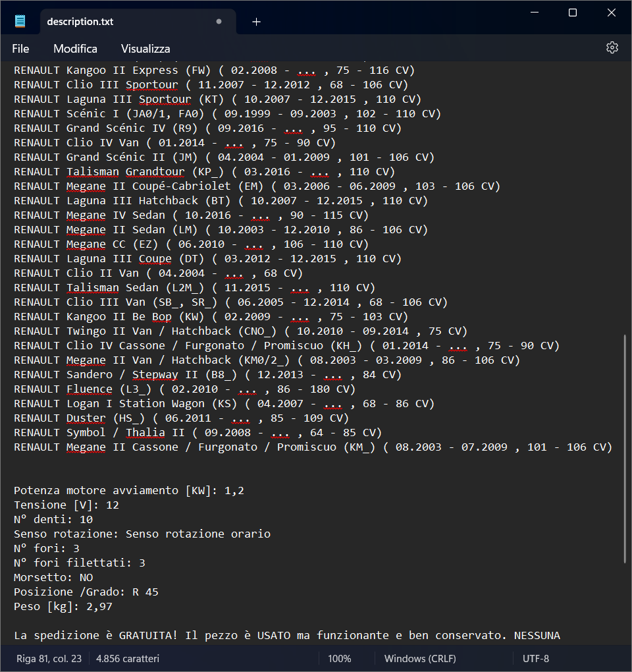Click the line RENAULT Kangoo II Express (FW)
This screenshot has width=632, height=672.
click(x=214, y=70)
